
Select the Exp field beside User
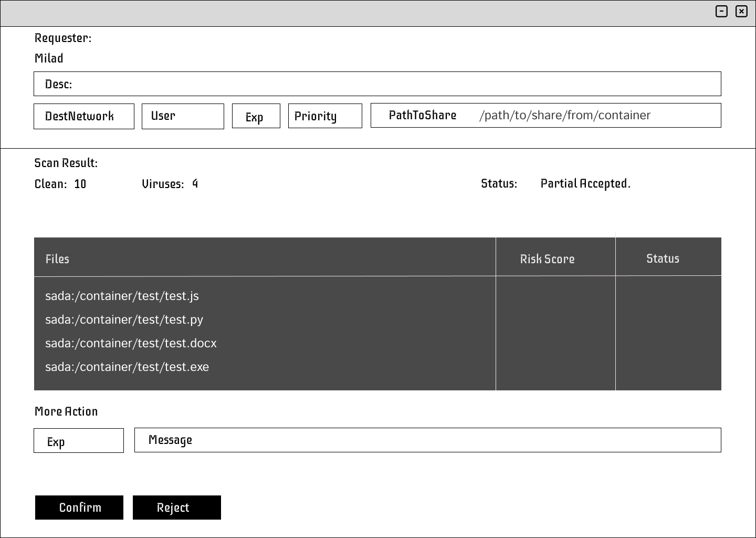256,116
